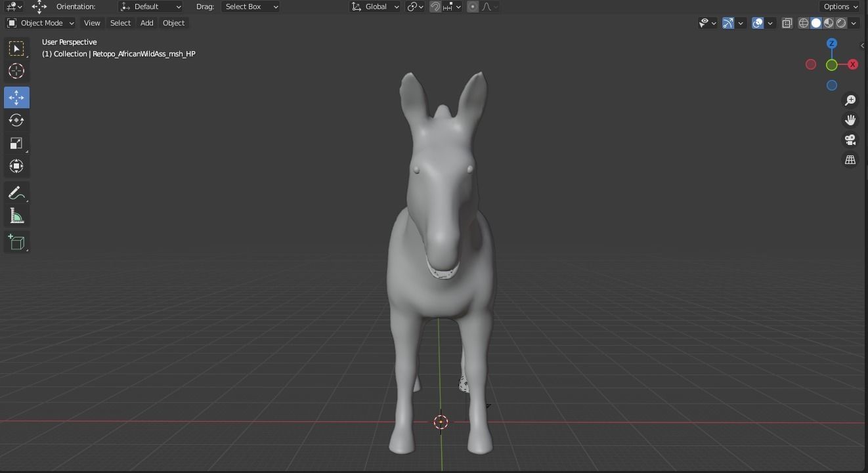
Task: Toggle snapping magnet
Action: coord(435,7)
